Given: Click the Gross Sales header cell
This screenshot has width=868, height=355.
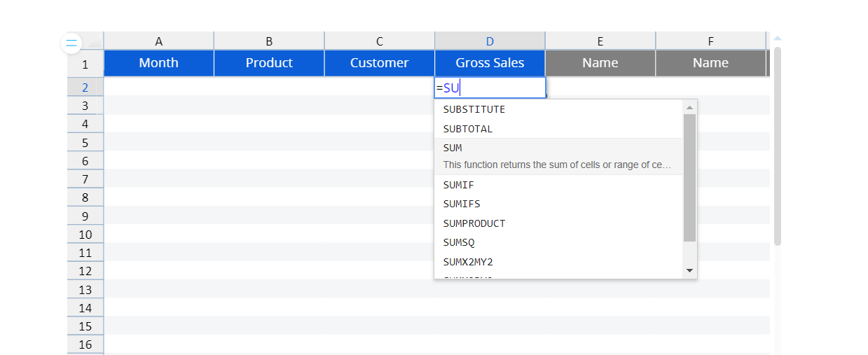Looking at the screenshot, I should (490, 63).
